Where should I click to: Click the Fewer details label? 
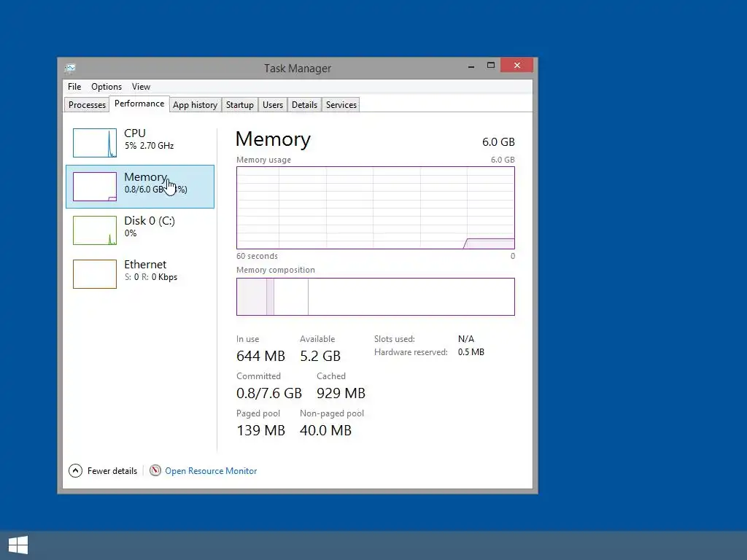pyautogui.click(x=112, y=471)
